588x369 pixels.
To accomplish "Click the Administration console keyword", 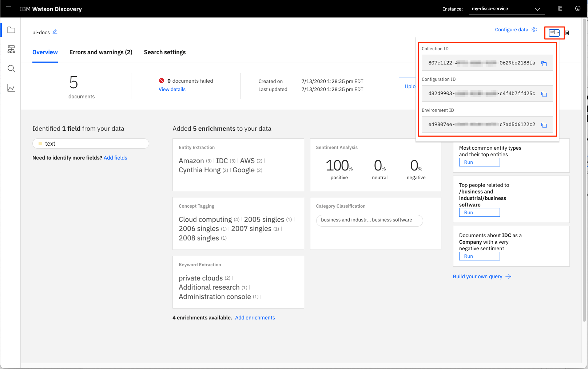I will [215, 297].
